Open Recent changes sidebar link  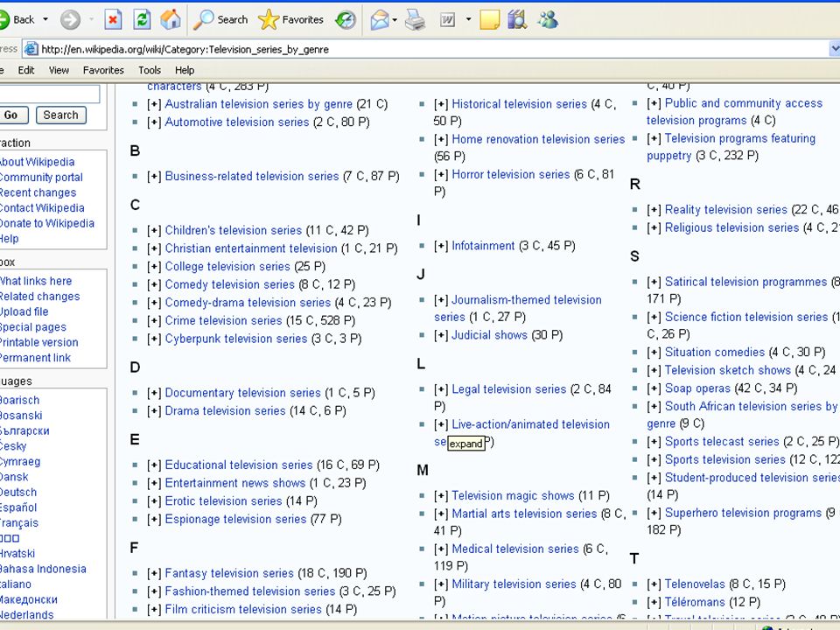38,192
